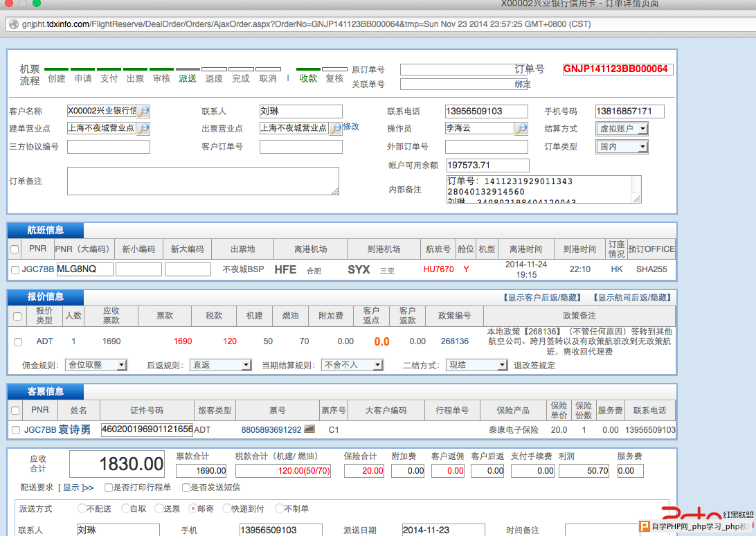Viewport: 756px width, 536px height.
Task: Open operator 李海云 lookup magnifier icon
Action: coord(521,129)
